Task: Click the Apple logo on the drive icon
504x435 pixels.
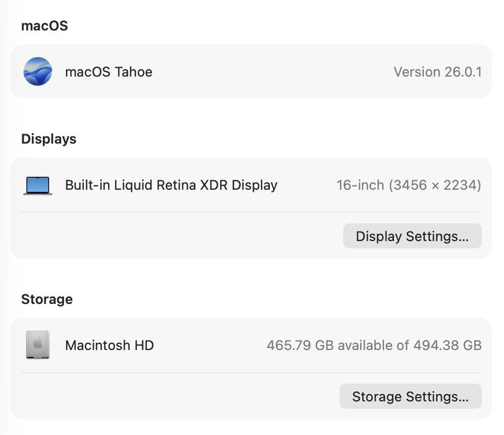Action: coord(37,343)
